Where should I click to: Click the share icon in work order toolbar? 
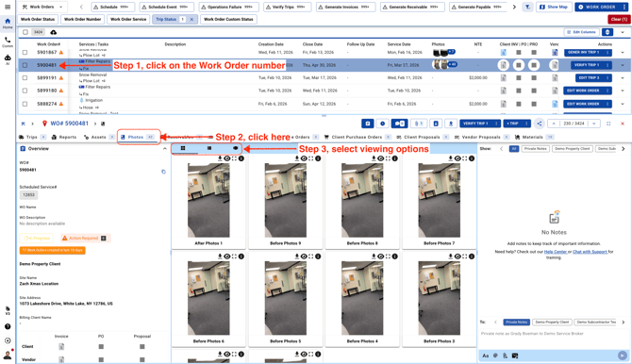[540, 124]
